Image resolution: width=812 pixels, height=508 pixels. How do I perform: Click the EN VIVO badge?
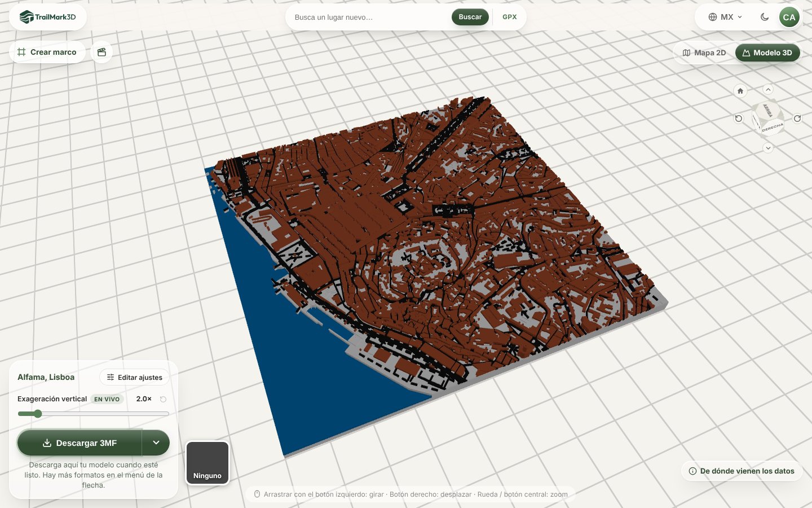pos(107,399)
